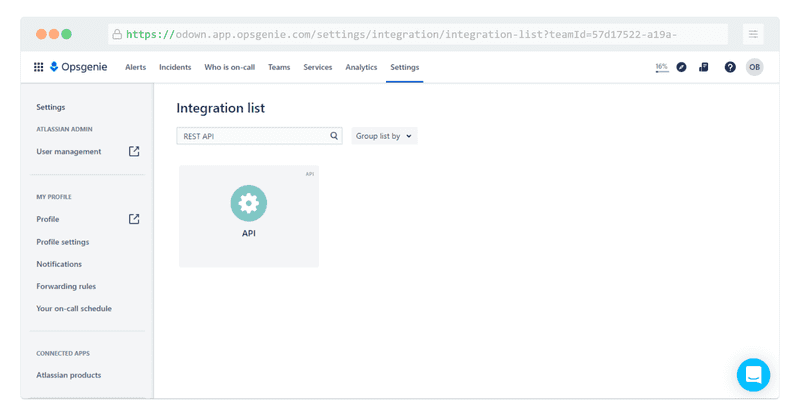Viewport: 800px width, 415px height.
Task: Click the API gear integration icon
Action: 249,204
